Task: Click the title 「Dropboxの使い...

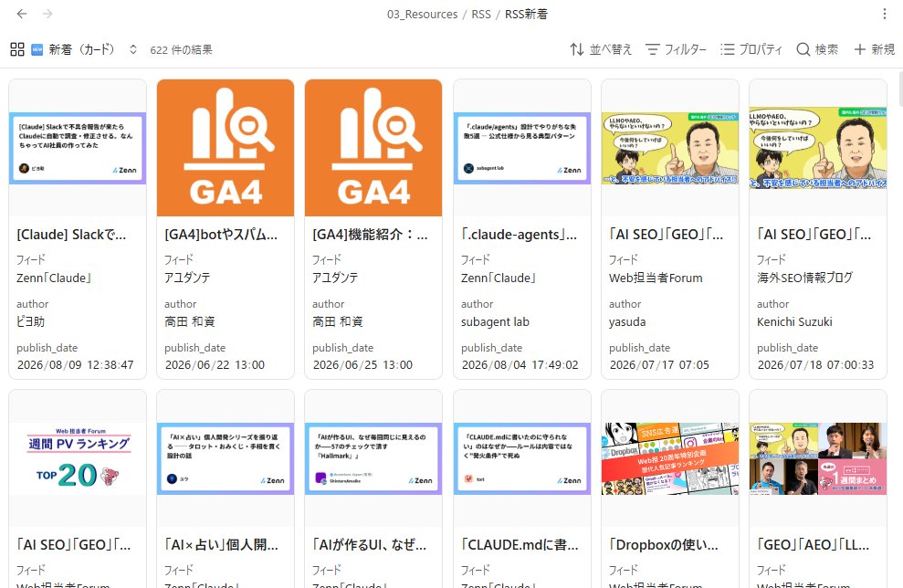Action: tap(664, 545)
